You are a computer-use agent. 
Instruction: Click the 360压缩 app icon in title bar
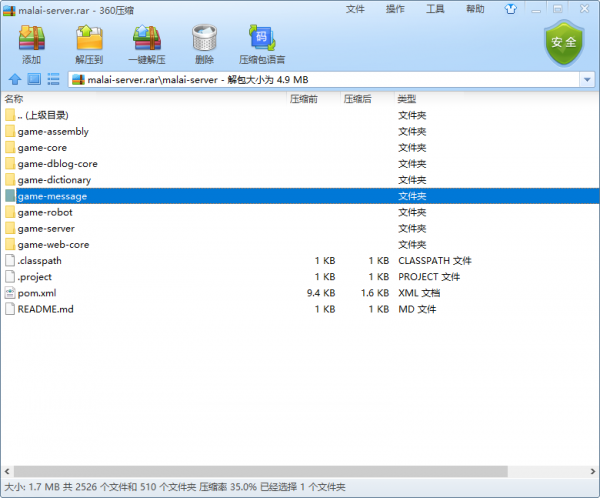pyautogui.click(x=9, y=10)
